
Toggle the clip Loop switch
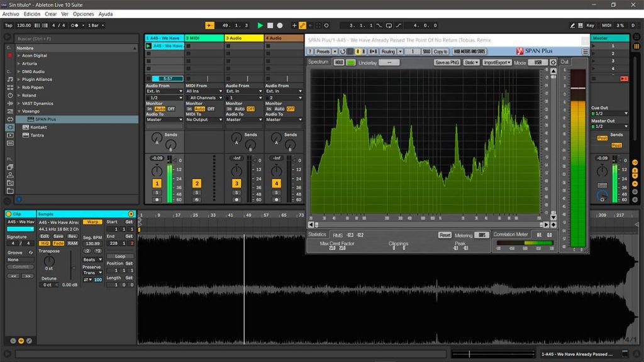120,256
